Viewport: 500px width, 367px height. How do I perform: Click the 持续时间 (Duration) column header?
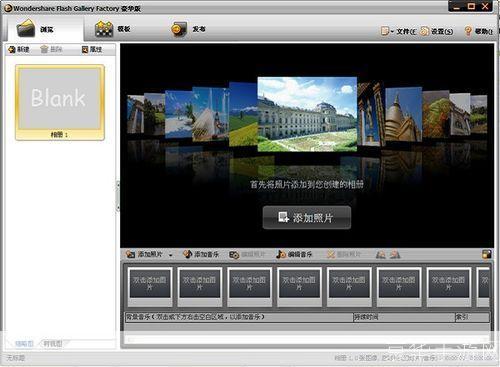(x=404, y=317)
